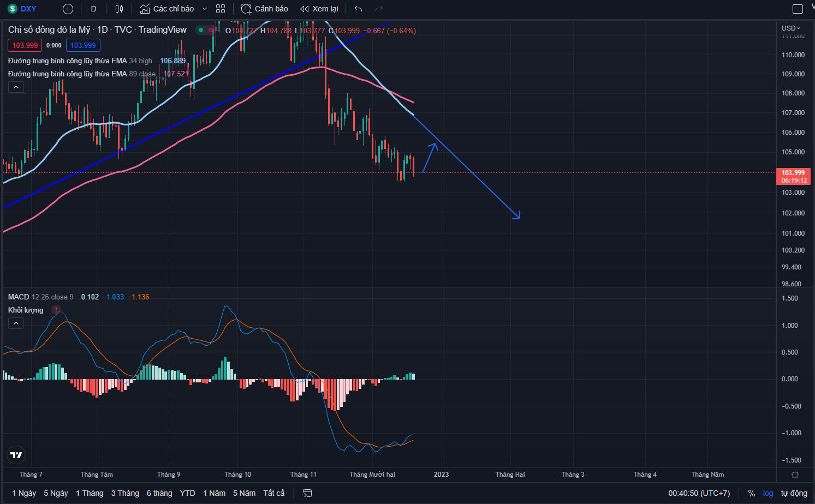This screenshot has height=504, width=815.
Task: Open chart settings gear on time axis
Action: [795, 475]
